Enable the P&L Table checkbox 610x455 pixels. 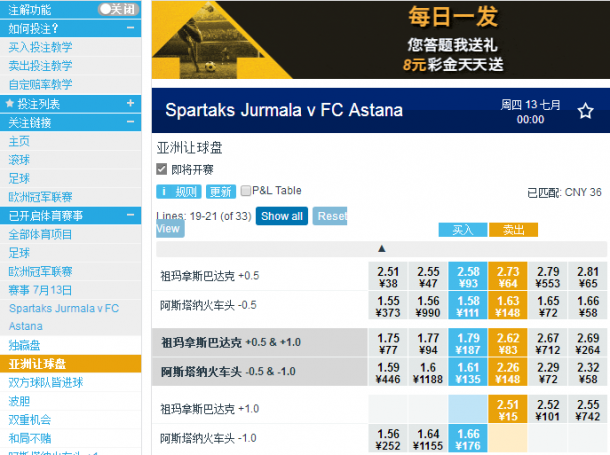(245, 191)
